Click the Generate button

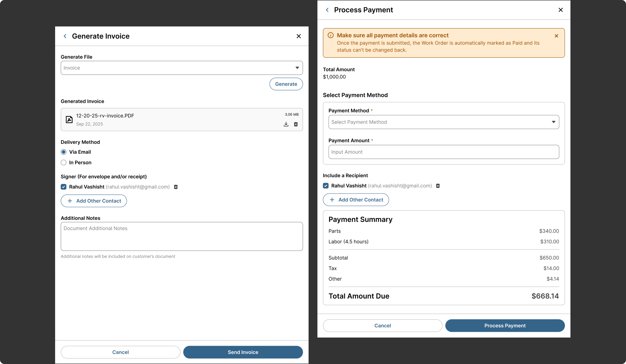coord(286,84)
